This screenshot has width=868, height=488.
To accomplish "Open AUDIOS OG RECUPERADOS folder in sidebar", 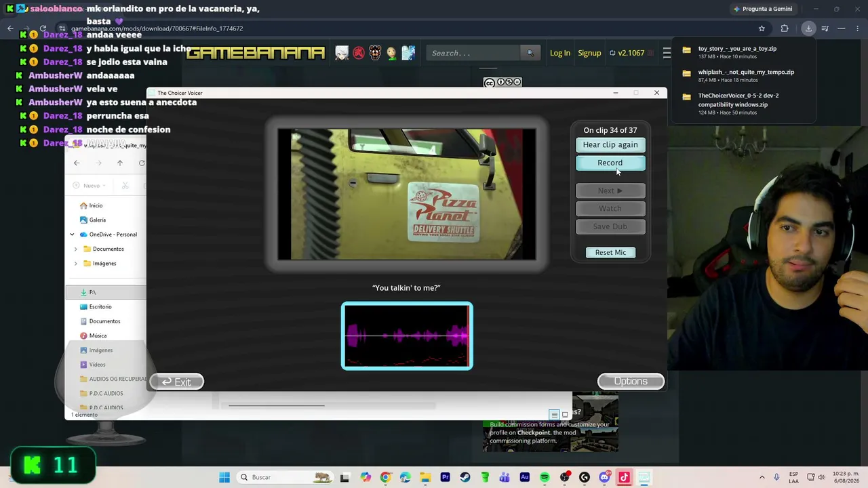I will coord(113,379).
